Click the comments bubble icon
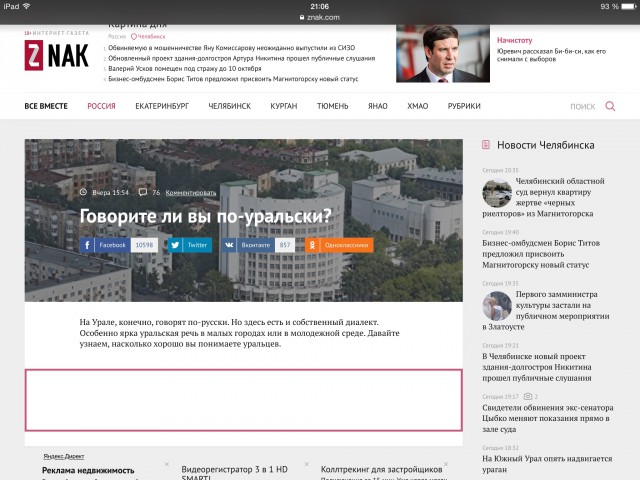The image size is (640, 480). click(143, 192)
